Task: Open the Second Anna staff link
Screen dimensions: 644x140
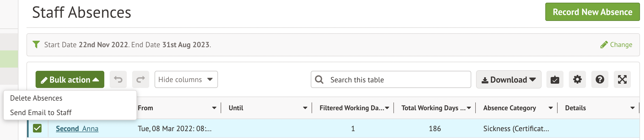Action: [77, 129]
